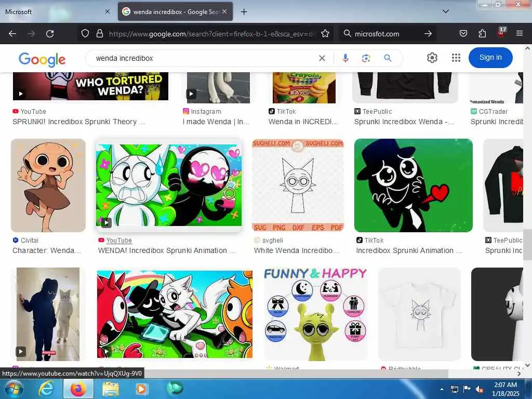Open Incredibox Sprunki Animation TikTok link
The width and height of the screenshot is (532, 399).
click(409, 251)
